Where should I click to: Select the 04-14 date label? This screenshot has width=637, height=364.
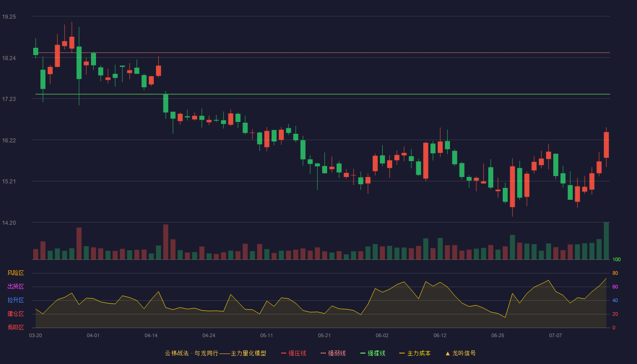(x=151, y=335)
